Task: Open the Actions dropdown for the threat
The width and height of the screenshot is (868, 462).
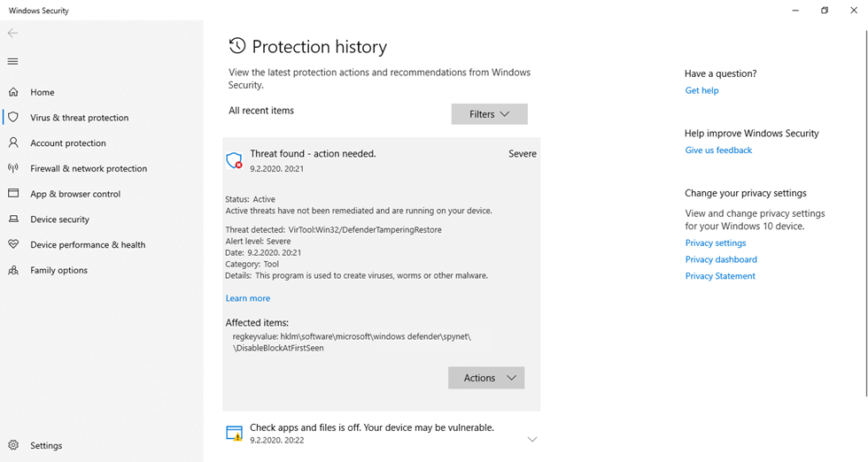Action: [x=486, y=378]
